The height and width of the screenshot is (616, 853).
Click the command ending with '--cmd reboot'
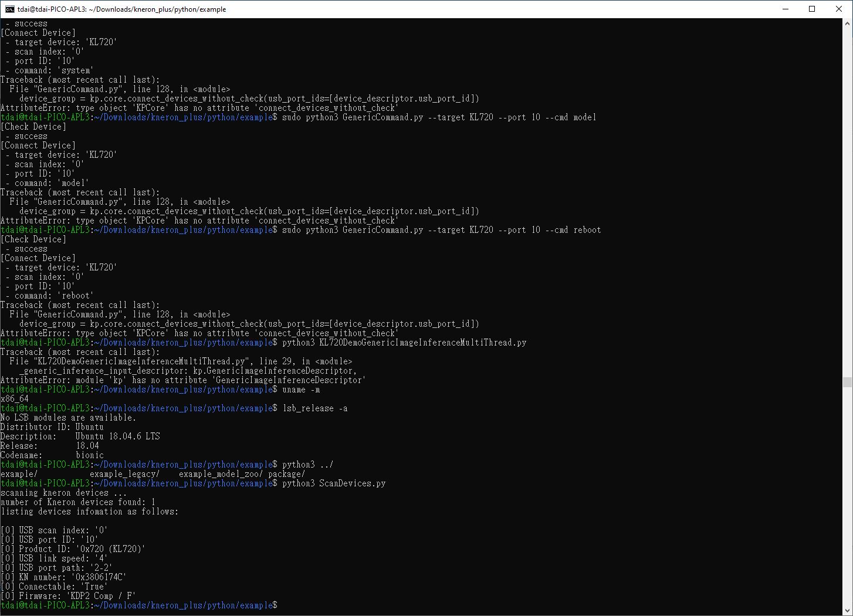pyautogui.click(x=441, y=230)
